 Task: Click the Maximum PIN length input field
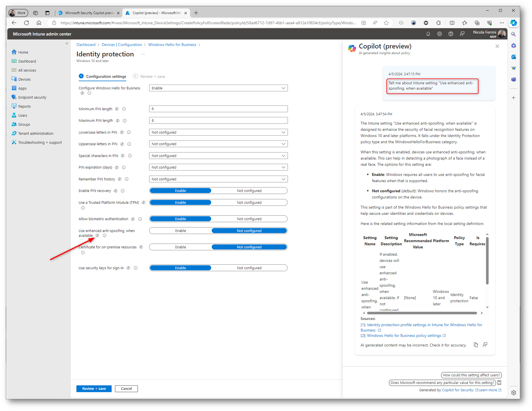coord(218,121)
